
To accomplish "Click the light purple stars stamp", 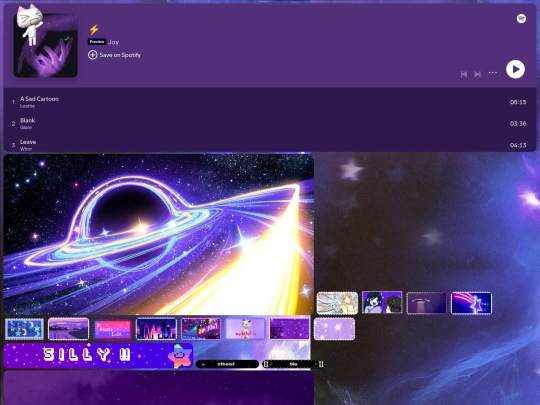I will pos(334,329).
